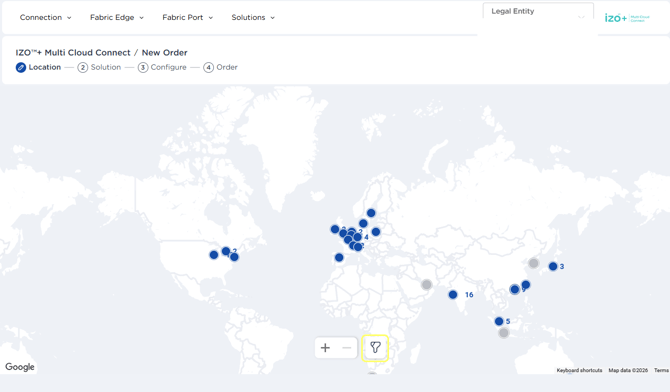The image size is (670, 392).
Task: Open Keyboard shortcuts for the map
Action: coord(579,370)
